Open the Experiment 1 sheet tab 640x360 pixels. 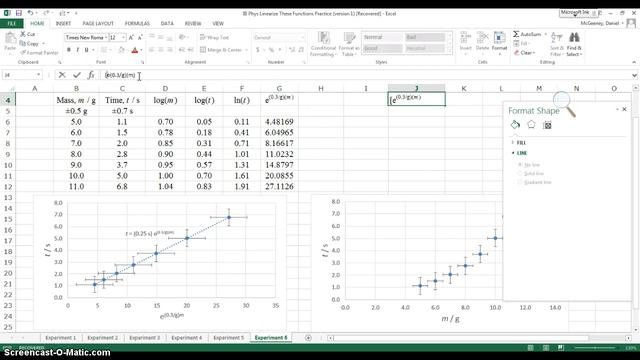coord(61,338)
